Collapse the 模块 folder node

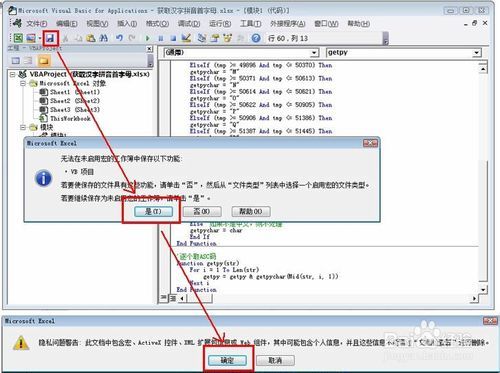23,127
